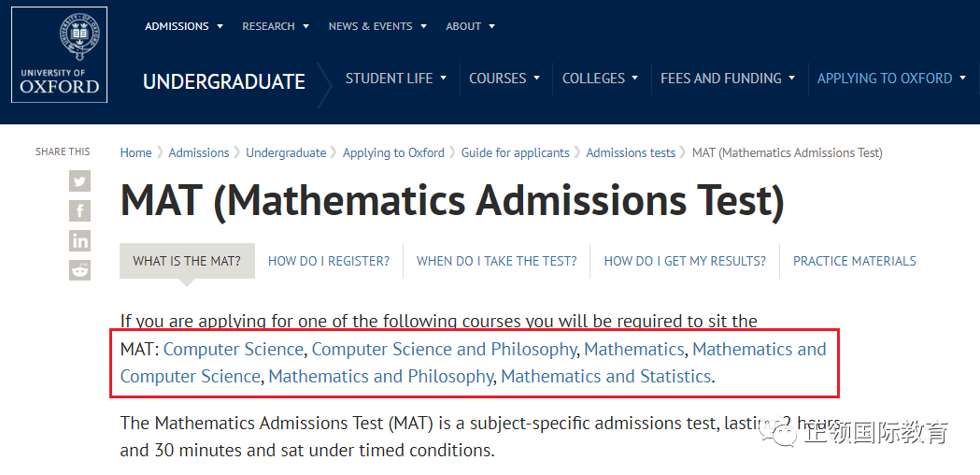
Task: Open the Fees and Funding menu
Action: pos(728,79)
